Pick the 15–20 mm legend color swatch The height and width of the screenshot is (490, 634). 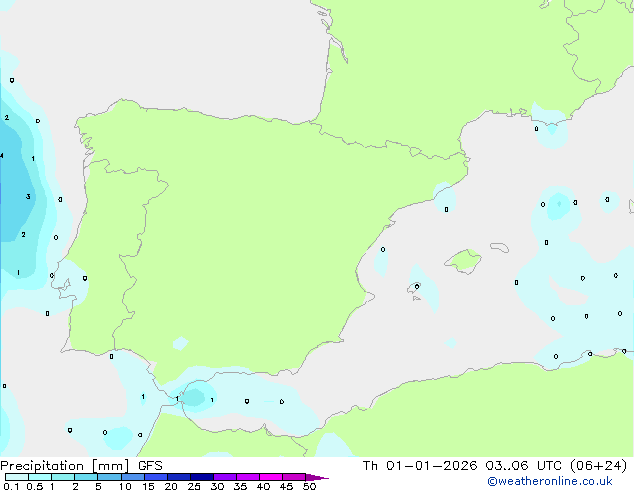click(156, 477)
